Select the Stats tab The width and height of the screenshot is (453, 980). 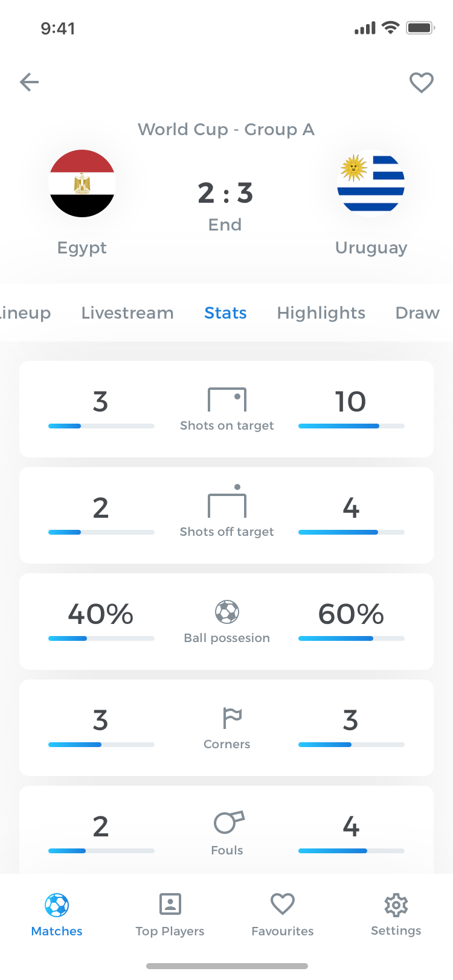click(225, 313)
